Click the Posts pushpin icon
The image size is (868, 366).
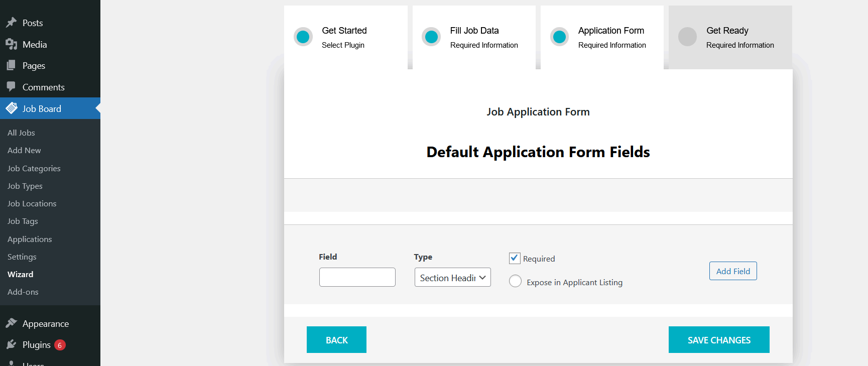coord(11,23)
